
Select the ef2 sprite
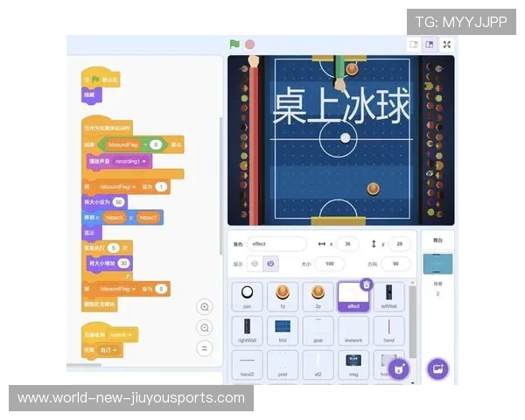click(318, 365)
